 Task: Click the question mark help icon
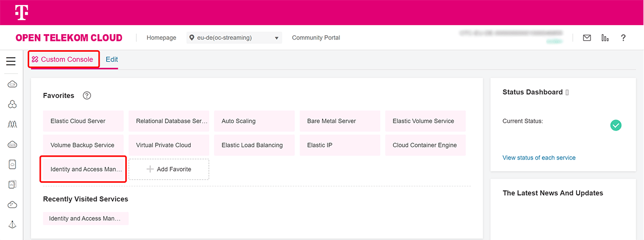pyautogui.click(x=623, y=38)
